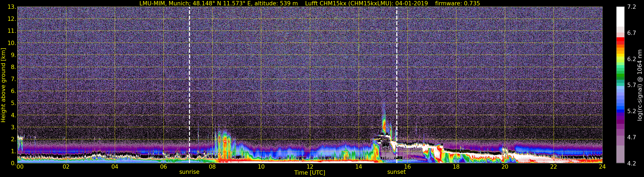This screenshot has height=177, width=644.
Task: Click the height axis tick '4.'
Action: coord(13,115)
